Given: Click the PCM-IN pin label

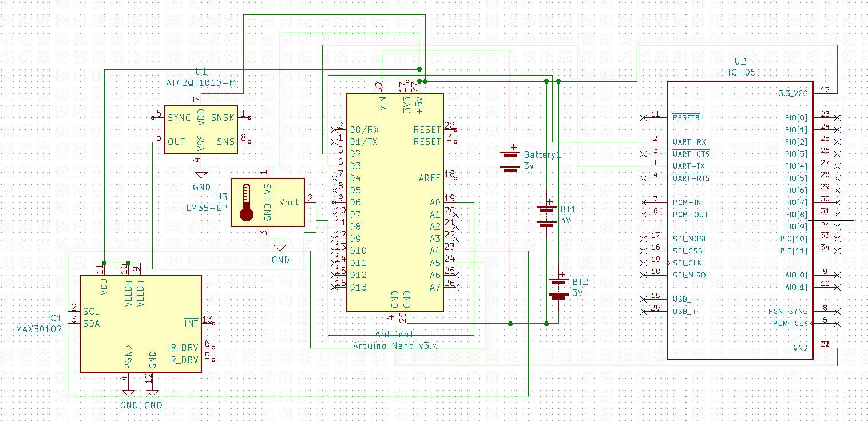Looking at the screenshot, I should tap(687, 202).
